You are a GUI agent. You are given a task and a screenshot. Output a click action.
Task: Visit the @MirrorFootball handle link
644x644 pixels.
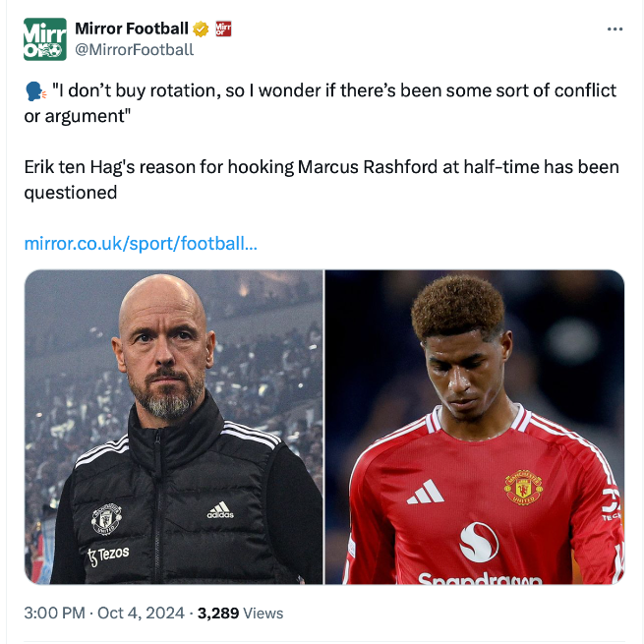pos(134,49)
